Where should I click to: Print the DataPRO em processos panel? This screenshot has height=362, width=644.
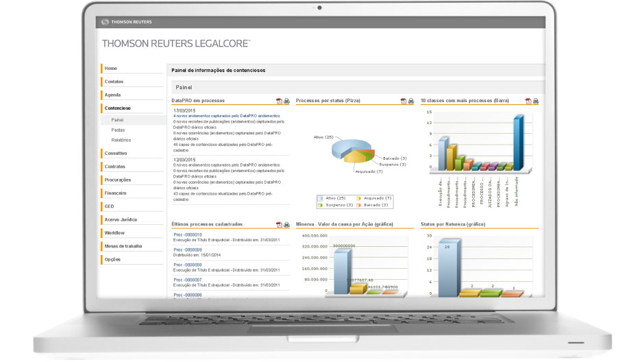286,101
